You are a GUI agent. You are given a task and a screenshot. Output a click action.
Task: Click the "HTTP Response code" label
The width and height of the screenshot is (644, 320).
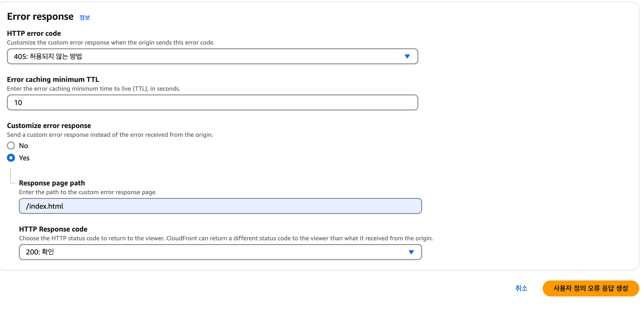[x=53, y=229]
